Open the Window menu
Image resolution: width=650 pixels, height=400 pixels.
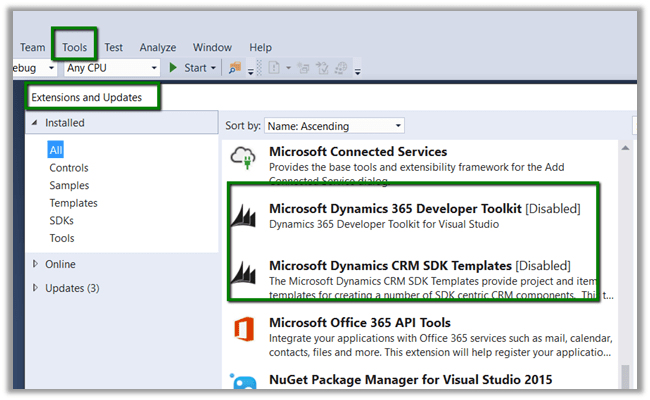[212, 47]
